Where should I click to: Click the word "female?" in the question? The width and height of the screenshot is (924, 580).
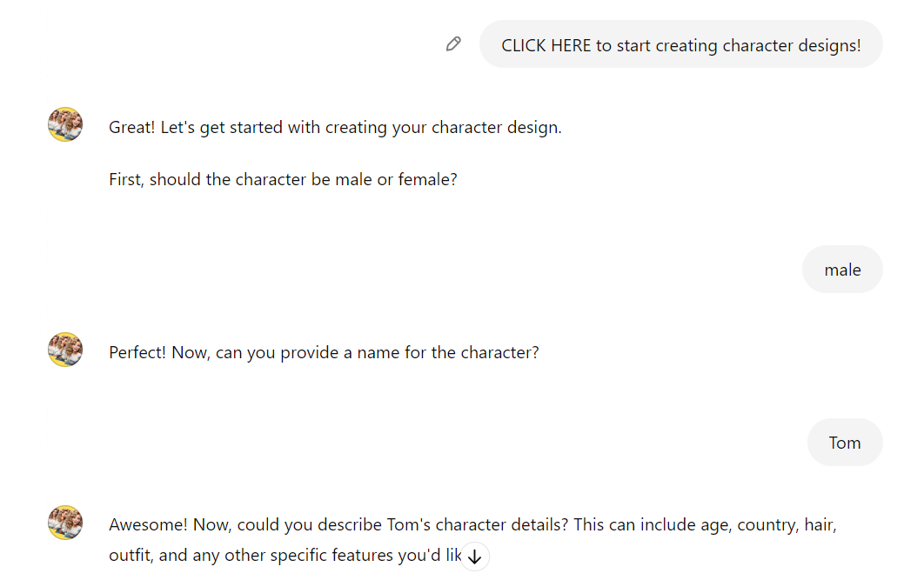(427, 180)
